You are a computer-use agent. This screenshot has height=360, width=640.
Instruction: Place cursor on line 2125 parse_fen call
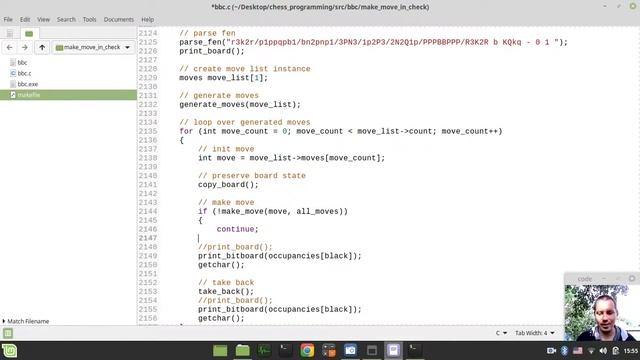tap(373, 42)
